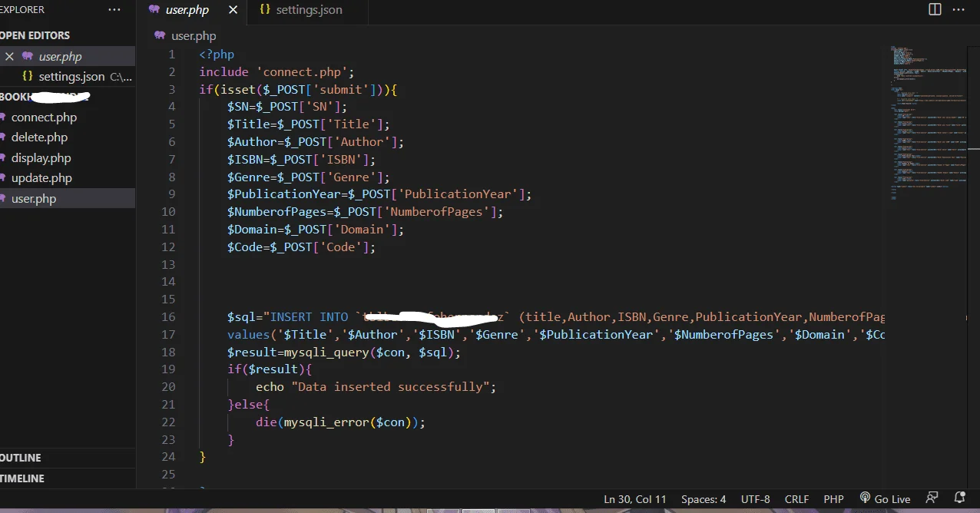The image size is (980, 513).
Task: Change line endings via CRLF
Action: tap(796, 499)
